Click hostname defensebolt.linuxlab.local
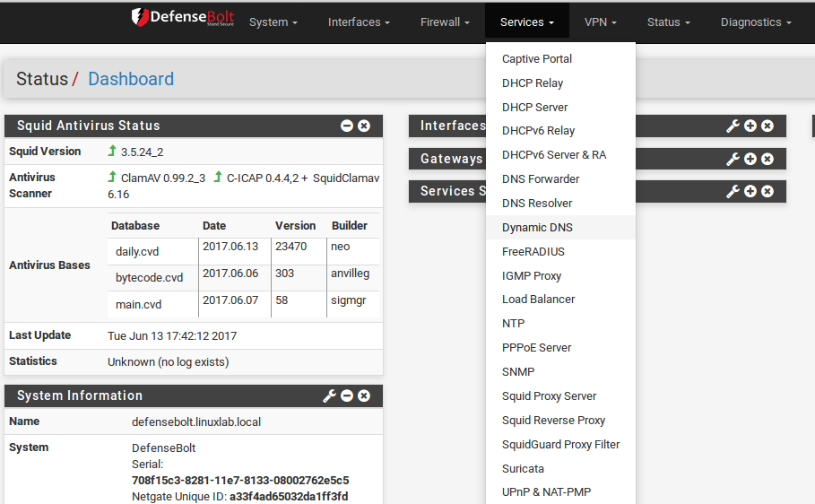 coord(196,421)
